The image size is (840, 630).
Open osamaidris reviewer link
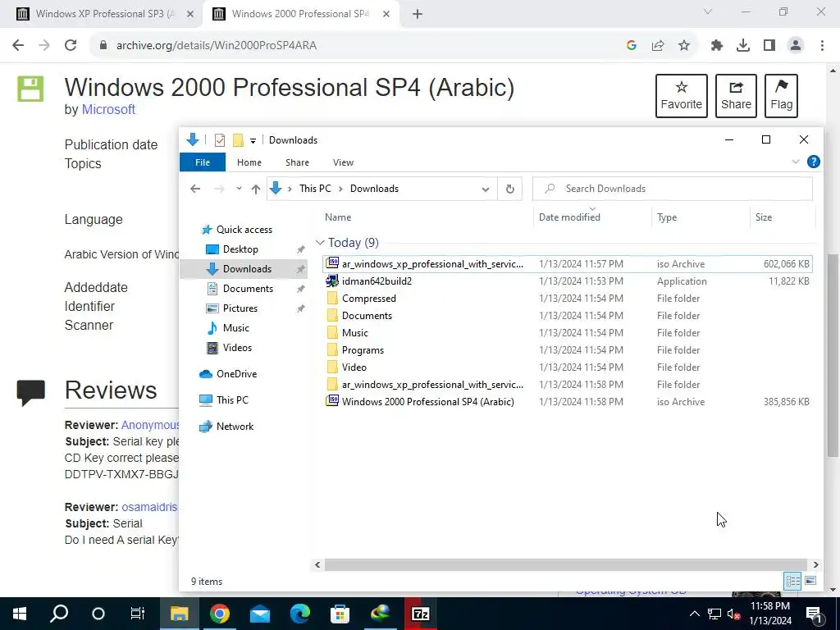coord(149,507)
